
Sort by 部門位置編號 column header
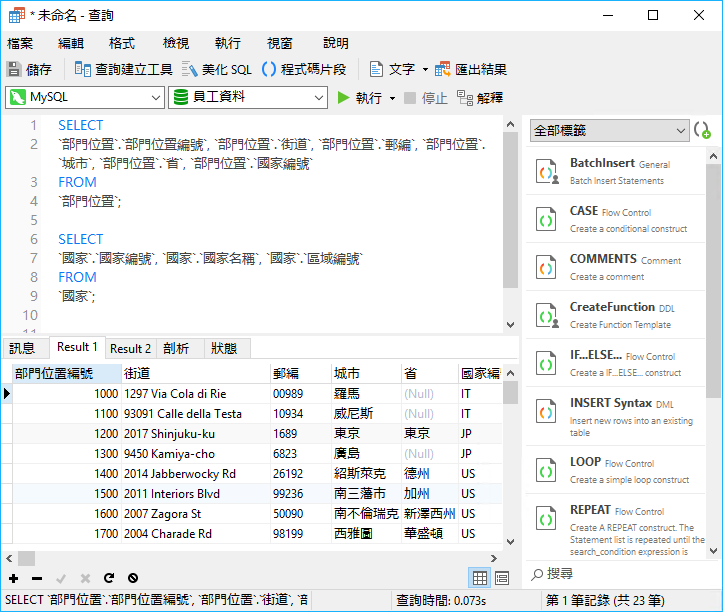pos(67,374)
